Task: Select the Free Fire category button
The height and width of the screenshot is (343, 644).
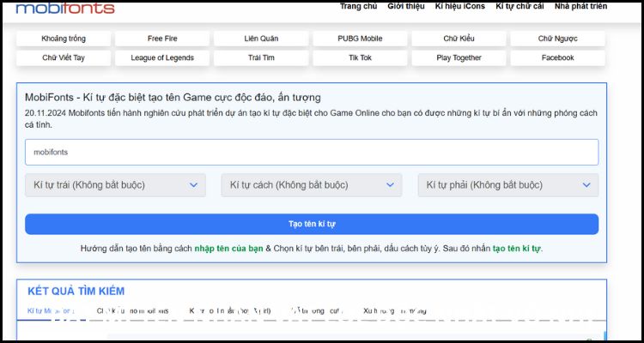Action: [162, 39]
